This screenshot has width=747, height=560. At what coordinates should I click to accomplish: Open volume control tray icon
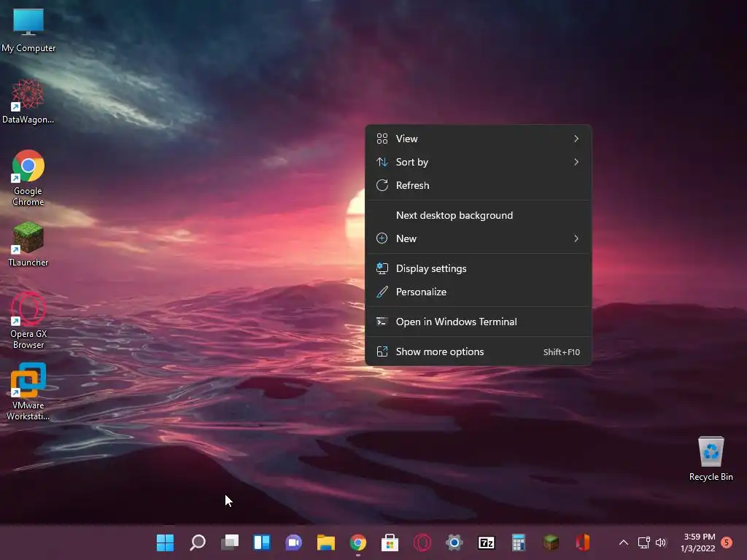coord(661,542)
